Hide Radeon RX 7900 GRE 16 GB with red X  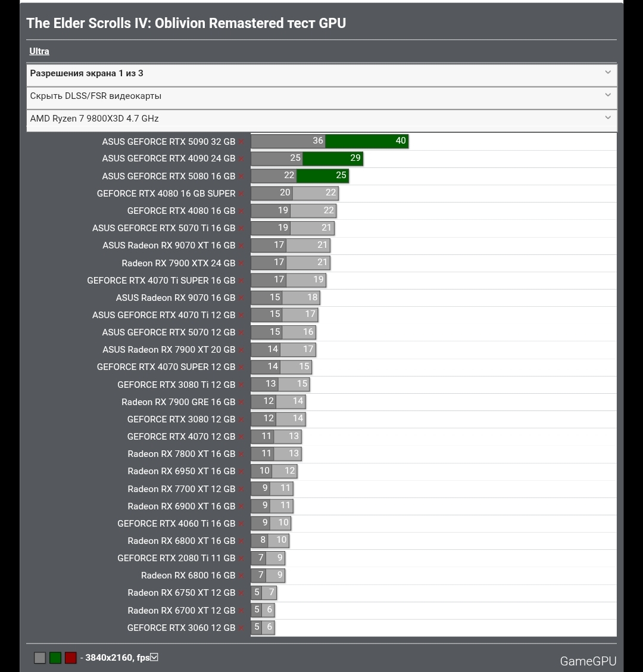241,402
